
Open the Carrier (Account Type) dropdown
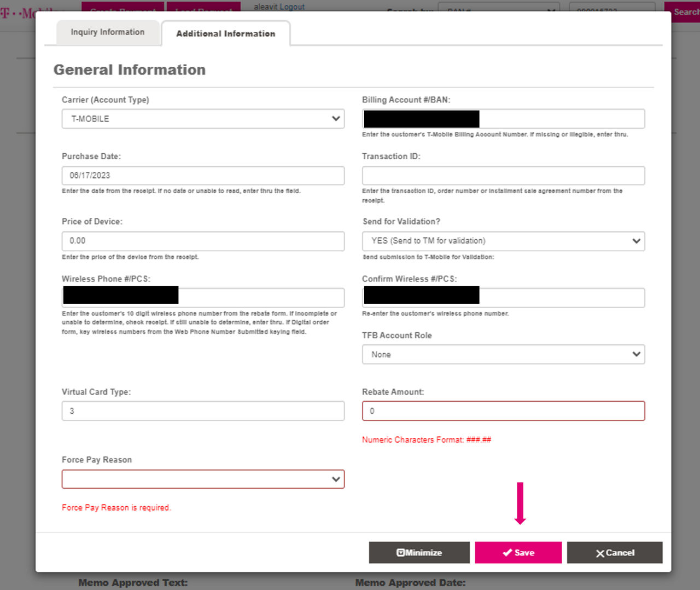point(203,119)
